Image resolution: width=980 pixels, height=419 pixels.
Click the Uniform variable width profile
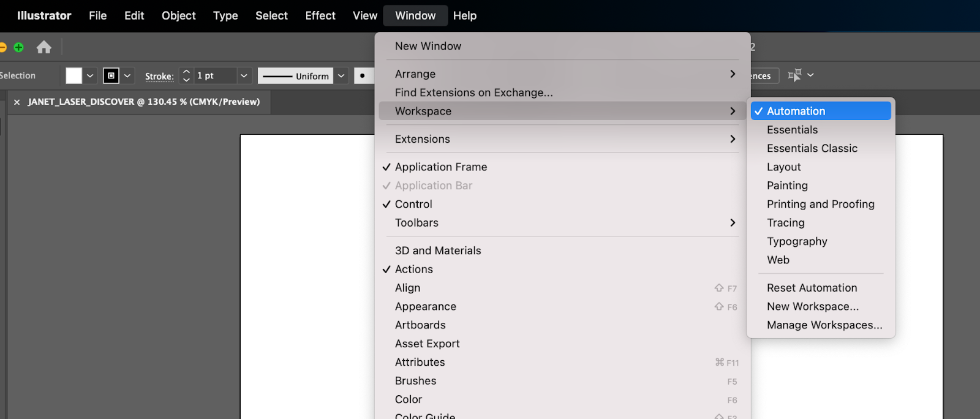296,76
